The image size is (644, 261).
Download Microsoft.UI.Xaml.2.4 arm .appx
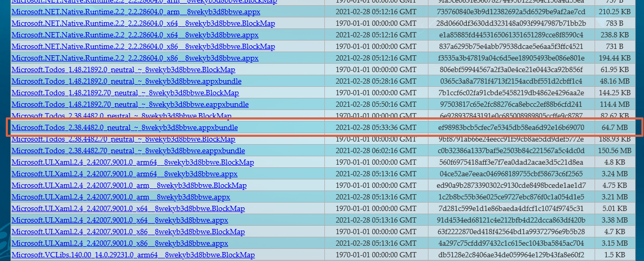tap(120, 197)
